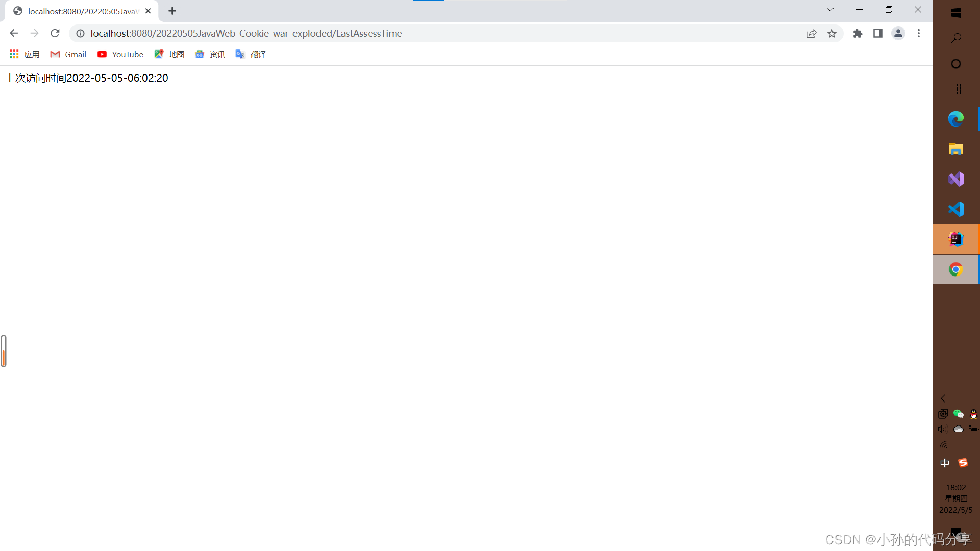Screen dimensions: 980x551
Task: Toggle Chinese input mode indicator
Action: pos(945,463)
